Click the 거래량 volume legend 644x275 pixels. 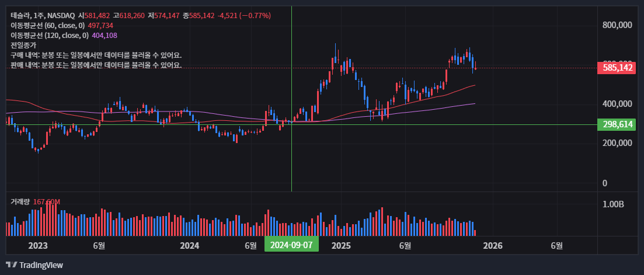20,201
